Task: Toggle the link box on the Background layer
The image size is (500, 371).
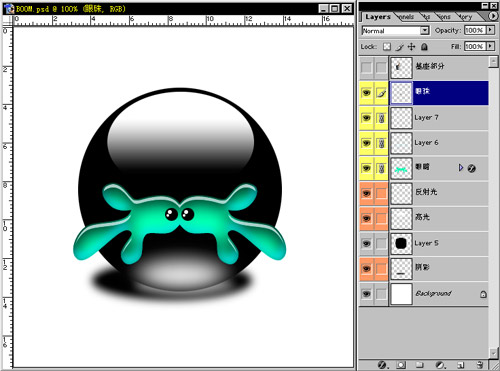Action: (381, 294)
